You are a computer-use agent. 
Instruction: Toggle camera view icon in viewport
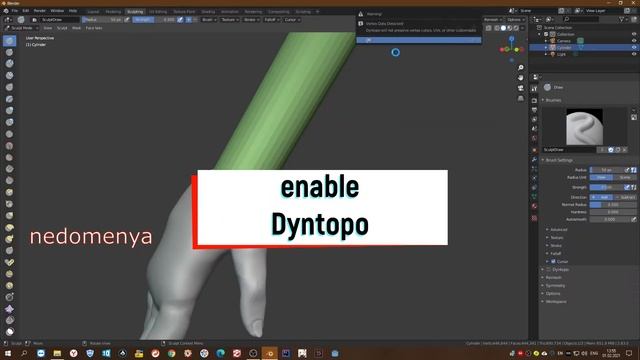coord(520,88)
